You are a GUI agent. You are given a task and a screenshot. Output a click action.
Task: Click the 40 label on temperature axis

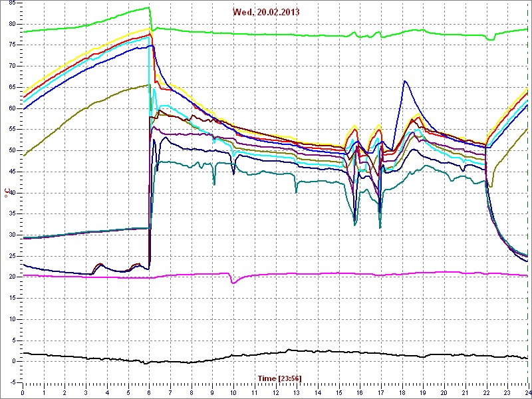pyautogui.click(x=12, y=193)
